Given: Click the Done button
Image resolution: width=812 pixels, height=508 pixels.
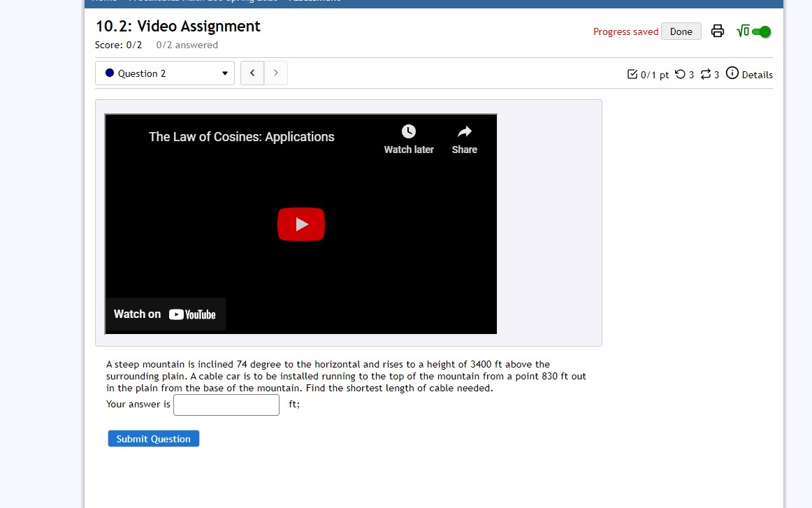Looking at the screenshot, I should point(681,31).
